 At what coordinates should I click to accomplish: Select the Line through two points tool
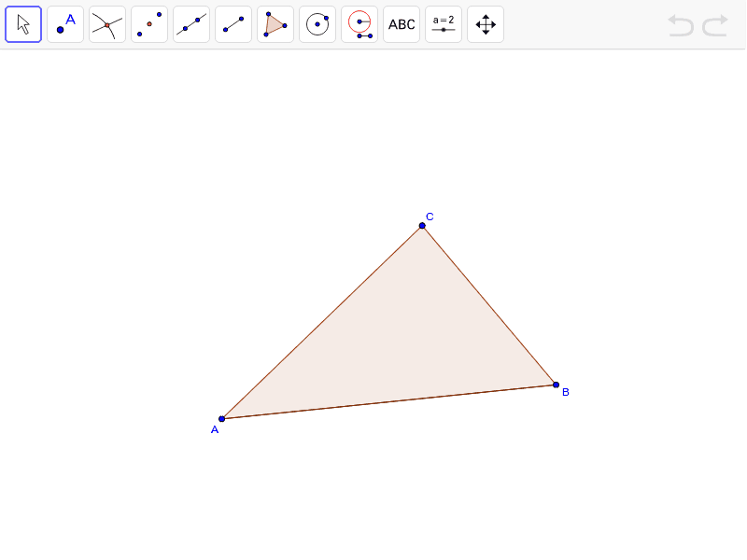pos(191,24)
